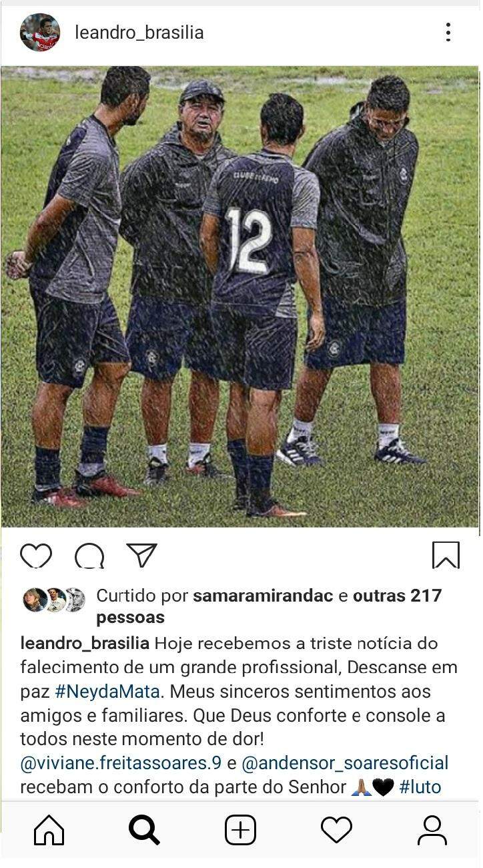Image resolution: width=483 pixels, height=868 pixels.
Task: Open leandro_brasilia profile picture at top
Action: (x=40, y=33)
